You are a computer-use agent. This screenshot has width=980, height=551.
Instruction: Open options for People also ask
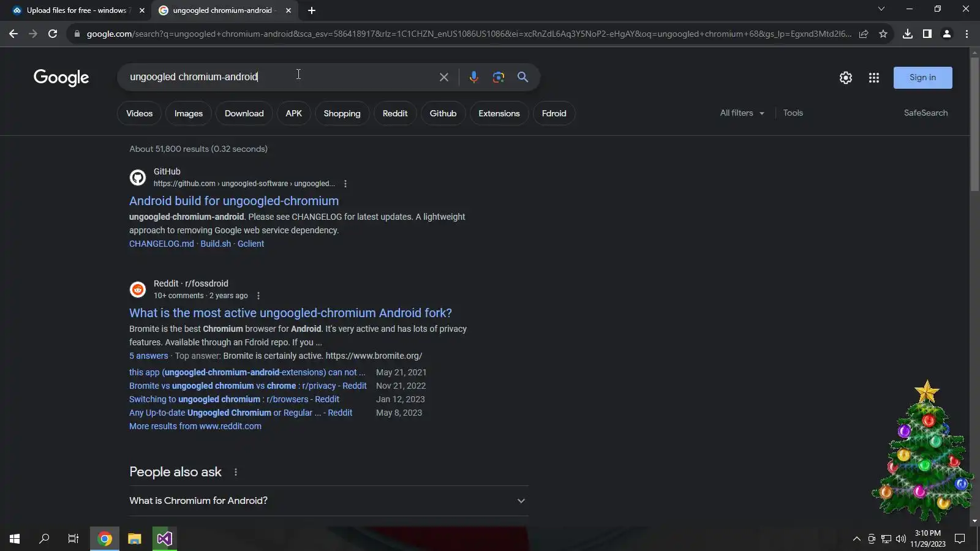(x=236, y=472)
